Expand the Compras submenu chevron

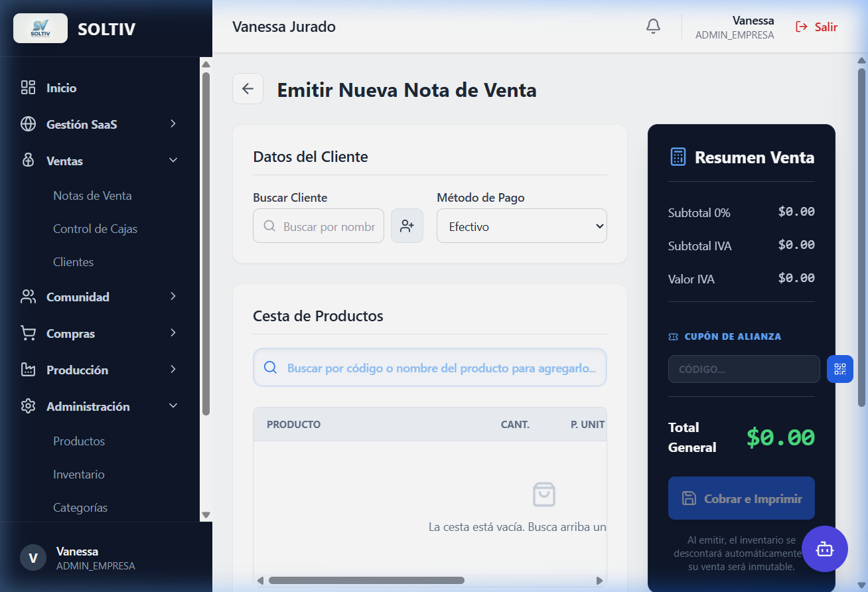173,333
